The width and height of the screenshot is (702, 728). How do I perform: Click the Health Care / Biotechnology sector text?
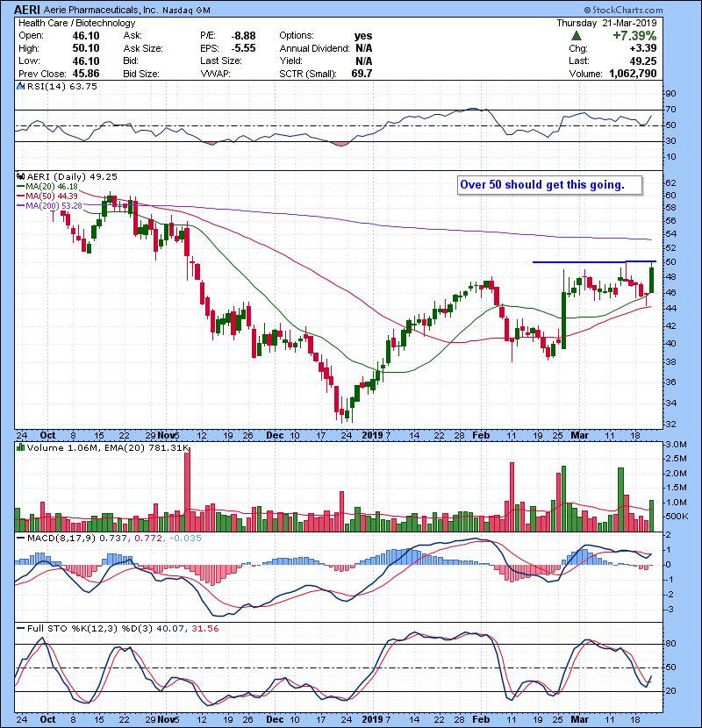point(76,23)
